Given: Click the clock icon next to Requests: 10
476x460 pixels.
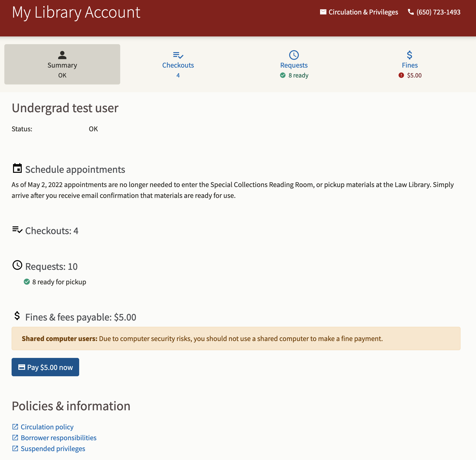Looking at the screenshot, I should point(17,266).
